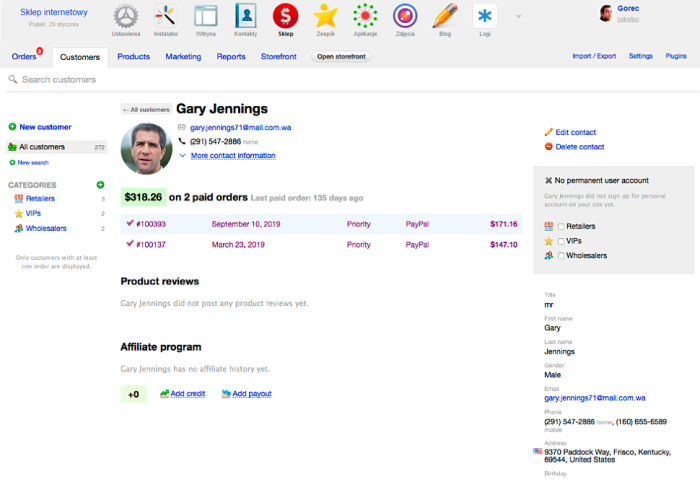Launch the Blog pencil app icon
This screenshot has height=487, width=700.
[x=445, y=16]
